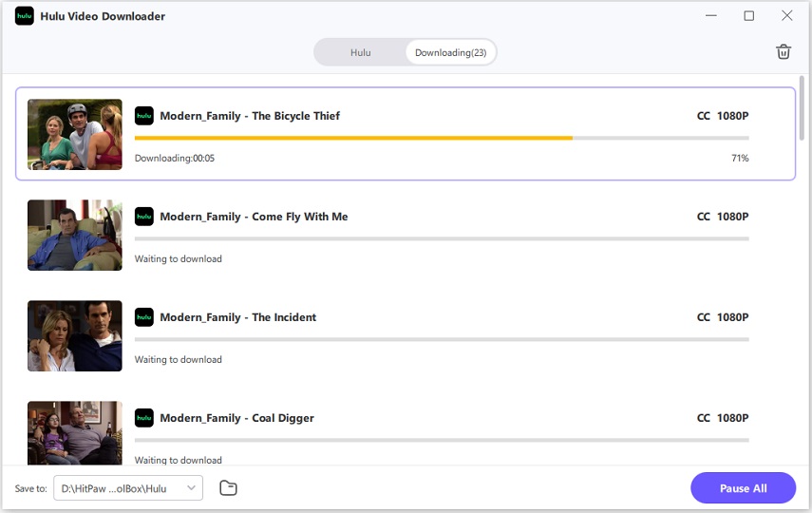The width and height of the screenshot is (812, 513).
Task: Click Downloading:00:05 status text
Action: click(x=175, y=158)
